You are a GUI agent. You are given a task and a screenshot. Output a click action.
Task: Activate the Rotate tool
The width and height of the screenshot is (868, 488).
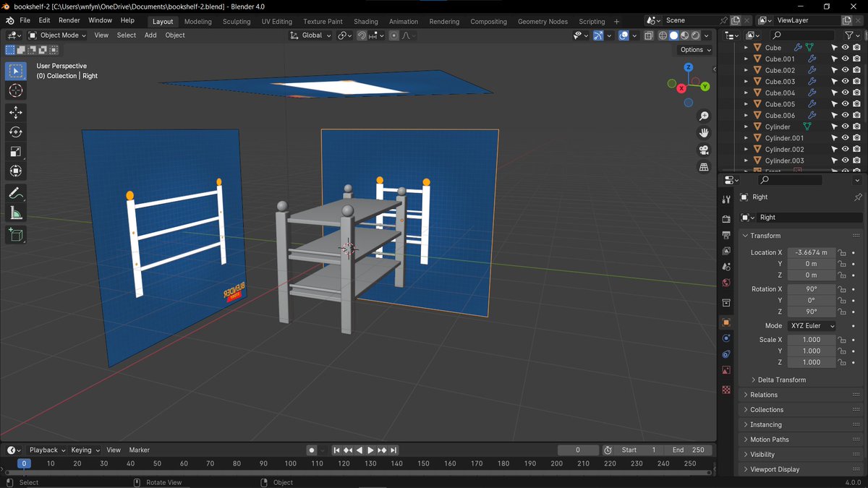pyautogui.click(x=16, y=132)
